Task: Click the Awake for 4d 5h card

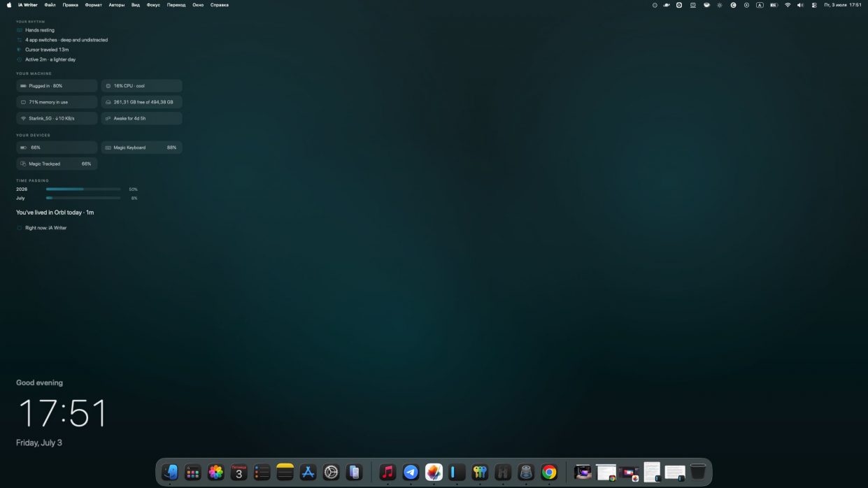Action: tap(142, 118)
